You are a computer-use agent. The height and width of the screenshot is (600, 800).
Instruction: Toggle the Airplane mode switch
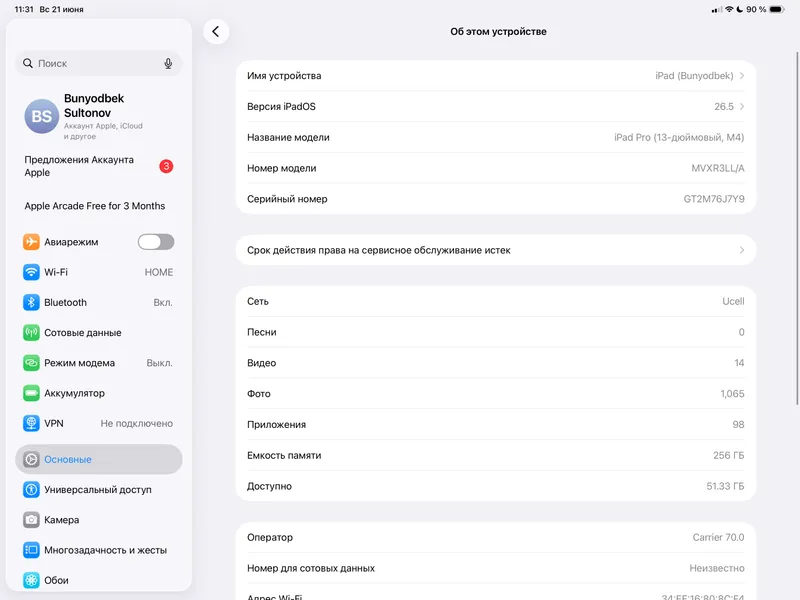(x=156, y=242)
